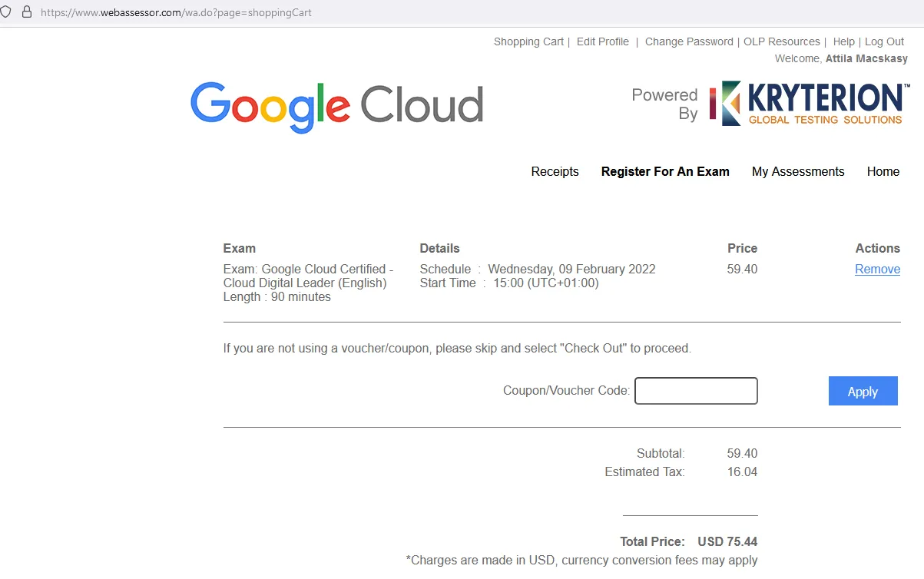Click the 'Exam: Google Cloud Certified' description
924x579 pixels.
pos(308,276)
